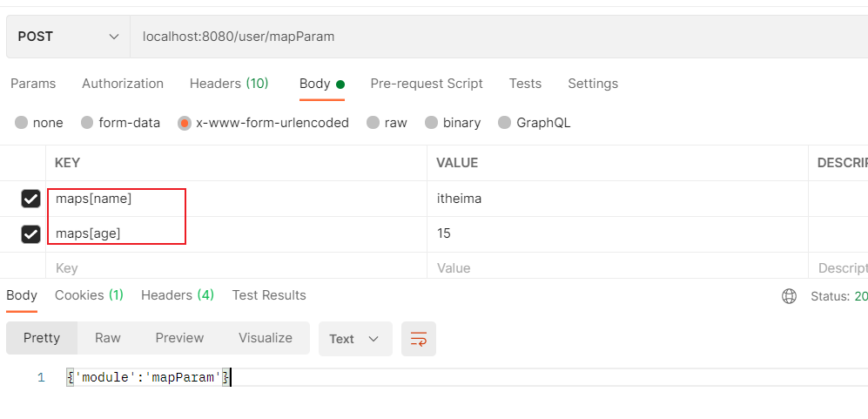Select the GraphQL body option
868x419 pixels.
(x=504, y=123)
